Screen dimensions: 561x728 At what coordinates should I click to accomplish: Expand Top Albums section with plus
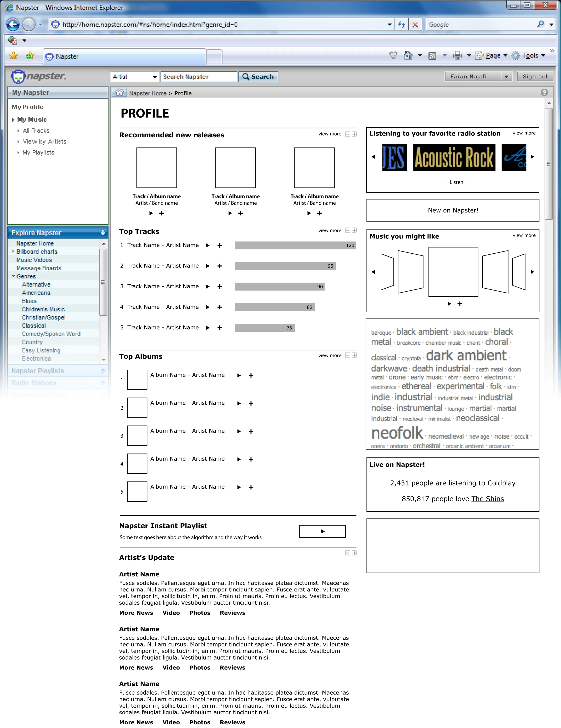click(354, 355)
